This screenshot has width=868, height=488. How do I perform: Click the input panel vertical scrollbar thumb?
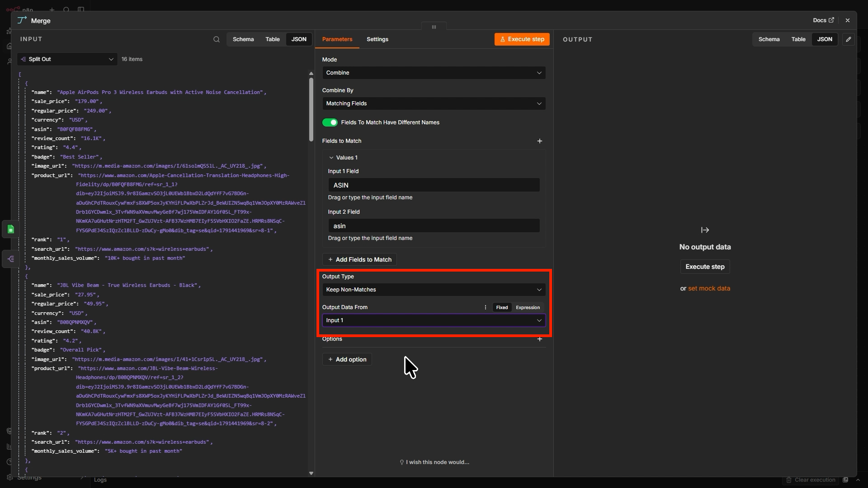tap(311, 110)
